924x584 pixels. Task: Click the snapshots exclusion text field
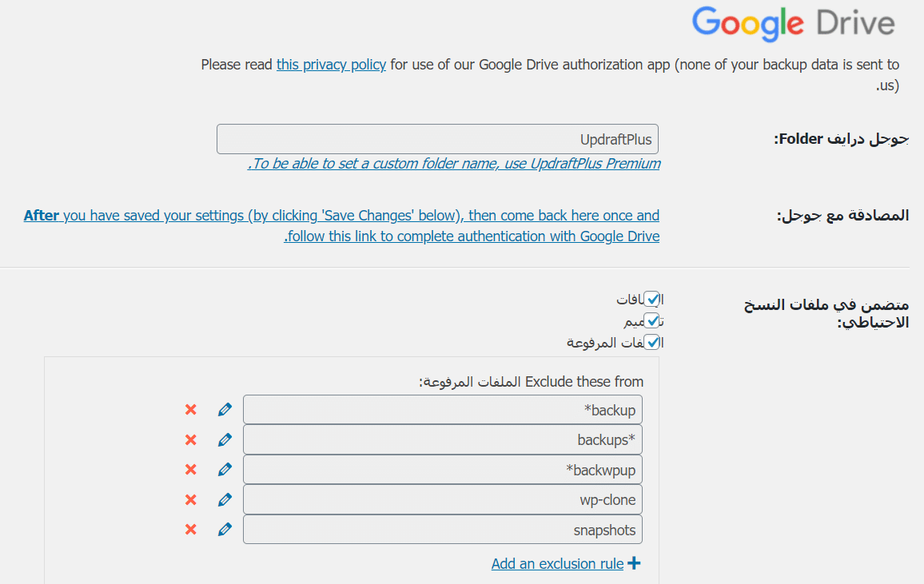(442, 530)
